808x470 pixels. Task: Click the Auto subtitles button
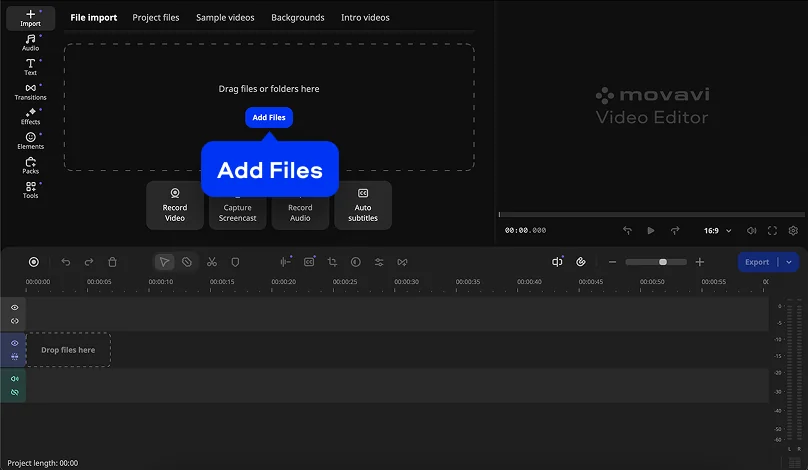tap(363, 205)
